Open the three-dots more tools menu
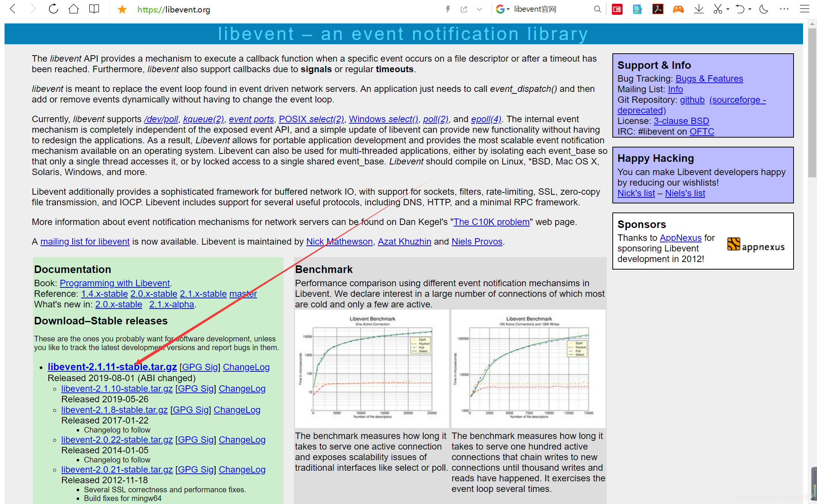This screenshot has width=817, height=504. point(784,9)
